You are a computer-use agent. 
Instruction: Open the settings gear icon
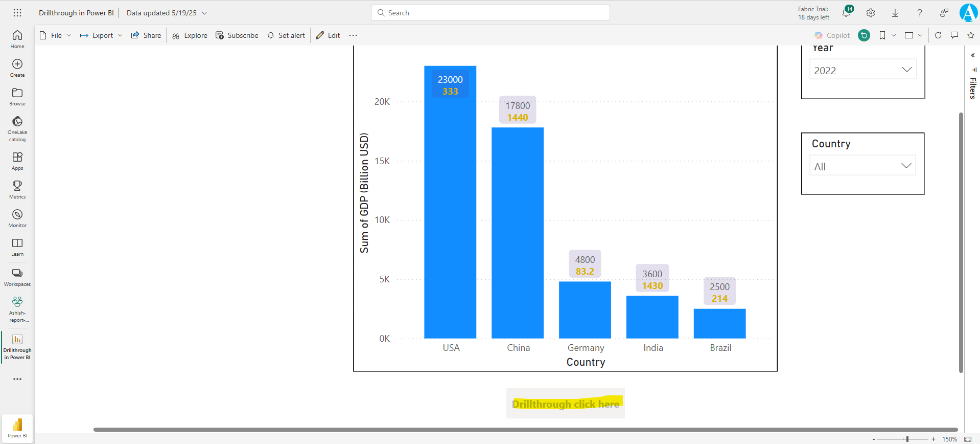pyautogui.click(x=871, y=13)
